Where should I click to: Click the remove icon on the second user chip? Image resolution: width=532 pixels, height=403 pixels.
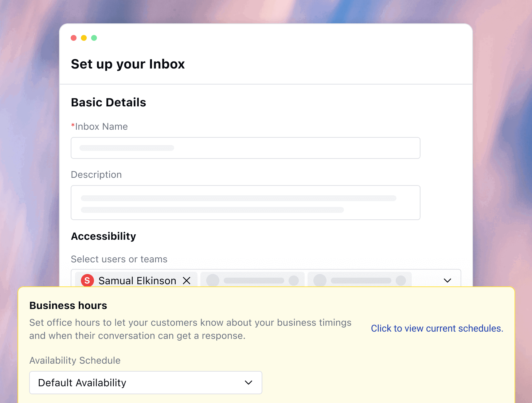[294, 281]
